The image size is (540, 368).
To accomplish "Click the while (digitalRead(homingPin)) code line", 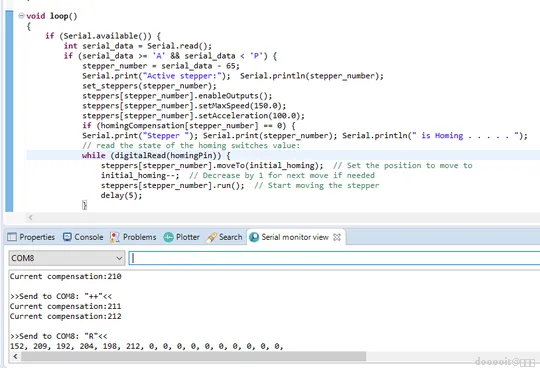I will point(156,155).
